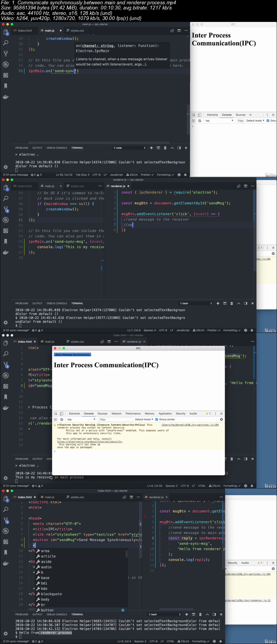Open top context dropdown in main.js frame DevTools
The height and width of the screenshot is (644, 277).
[x=219, y=121]
